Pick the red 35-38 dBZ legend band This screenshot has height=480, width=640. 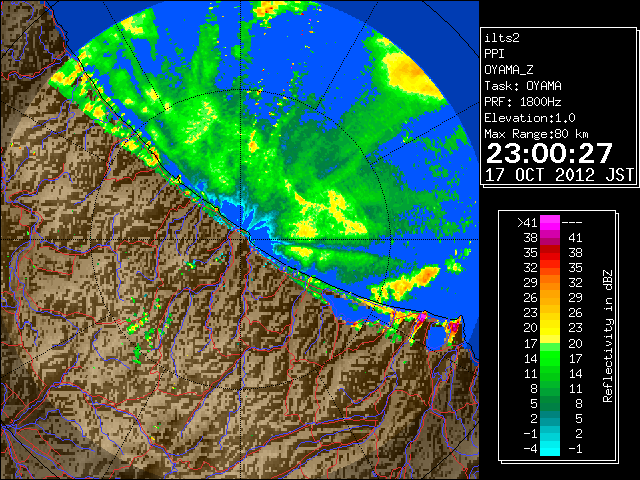point(550,253)
